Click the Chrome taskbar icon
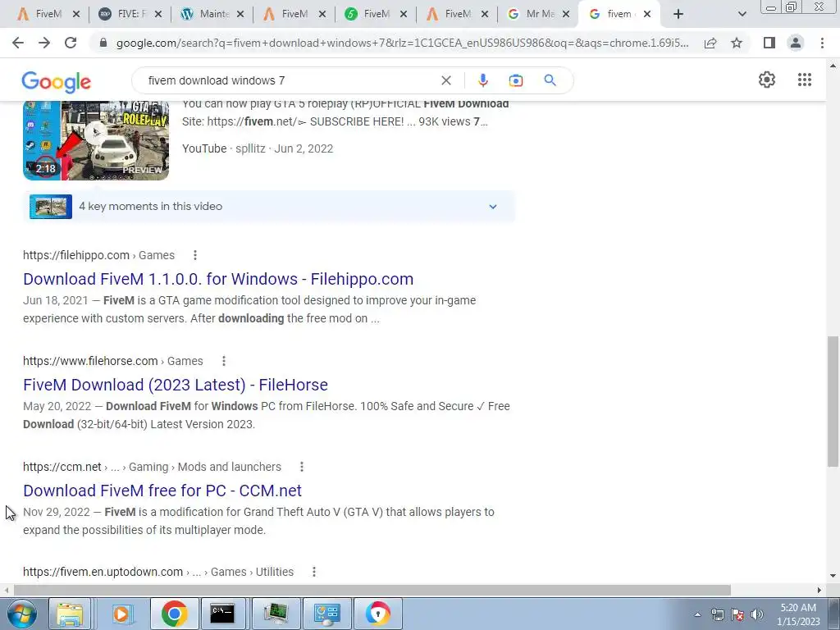This screenshot has width=840, height=630. click(x=174, y=614)
